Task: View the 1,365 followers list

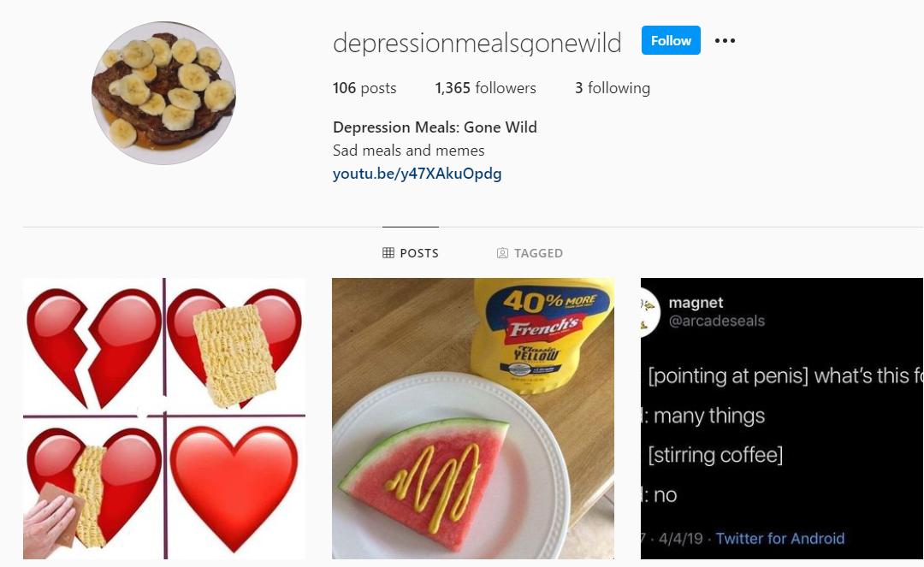Action: 486,88
